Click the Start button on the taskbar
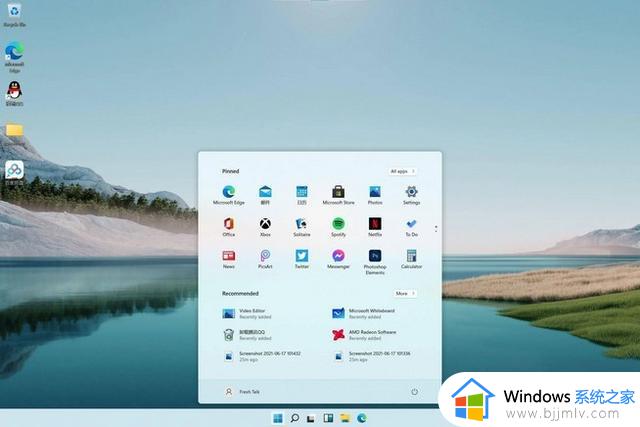 click(x=278, y=418)
